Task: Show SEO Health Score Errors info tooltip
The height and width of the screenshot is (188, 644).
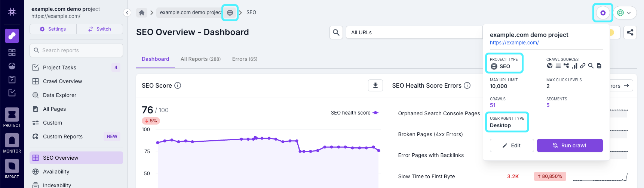Action: tap(467, 85)
